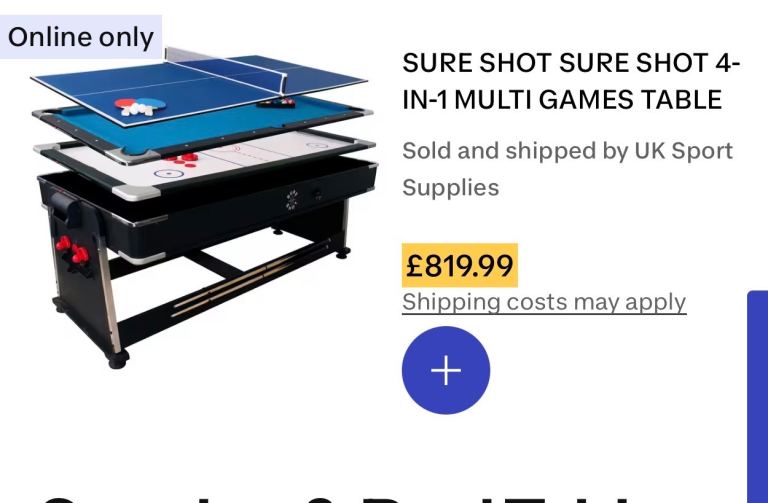This screenshot has width=768, height=503.
Task: Click the blue panel at the right edge
Action: (x=758, y=397)
